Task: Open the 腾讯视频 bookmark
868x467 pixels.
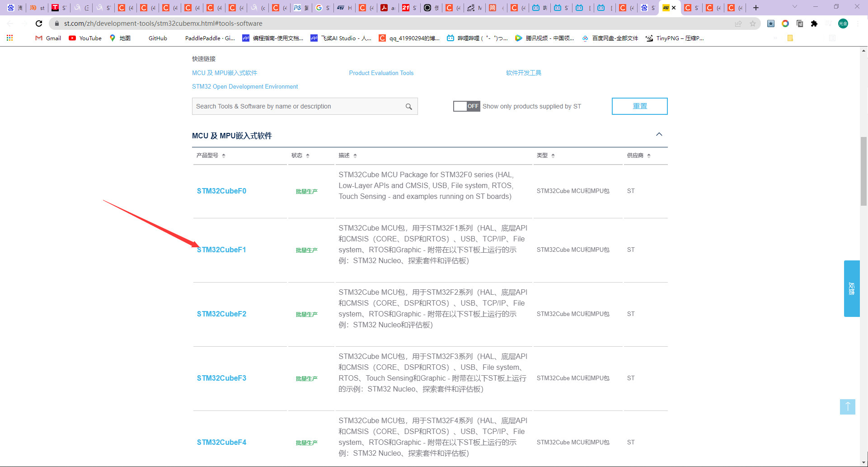Action: (x=544, y=38)
